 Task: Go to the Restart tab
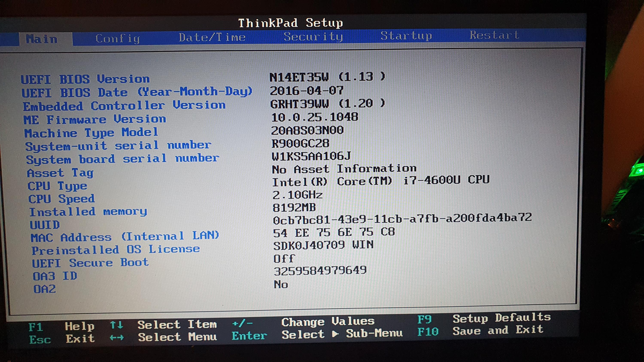(x=494, y=35)
